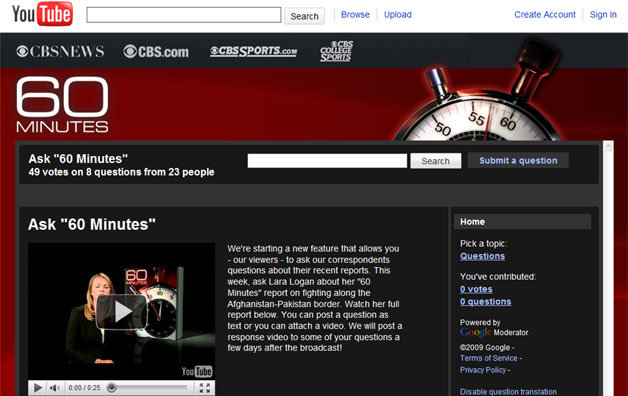Select the Questions topic link

(482, 256)
